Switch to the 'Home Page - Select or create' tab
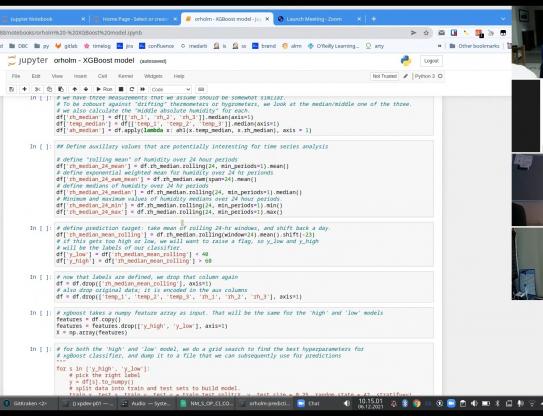543x416 pixels. 135,19
